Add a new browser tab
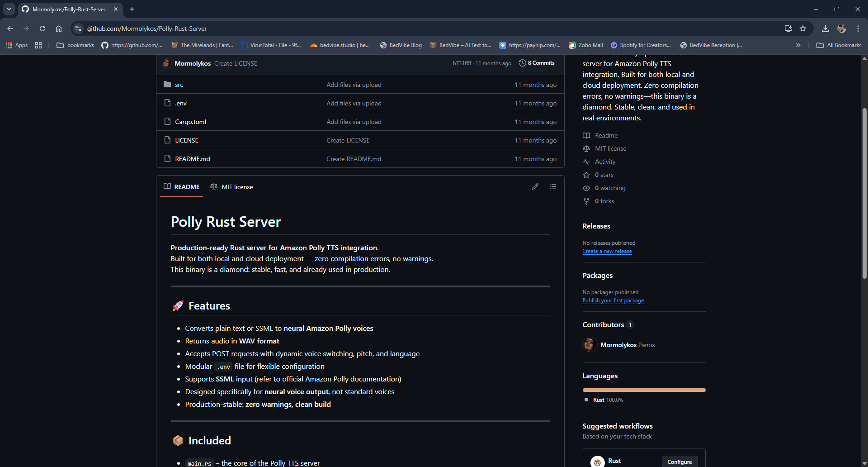The image size is (868, 467). 132,9
